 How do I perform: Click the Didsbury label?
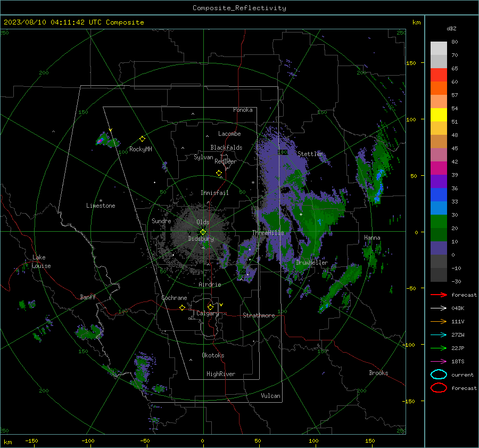(201, 239)
